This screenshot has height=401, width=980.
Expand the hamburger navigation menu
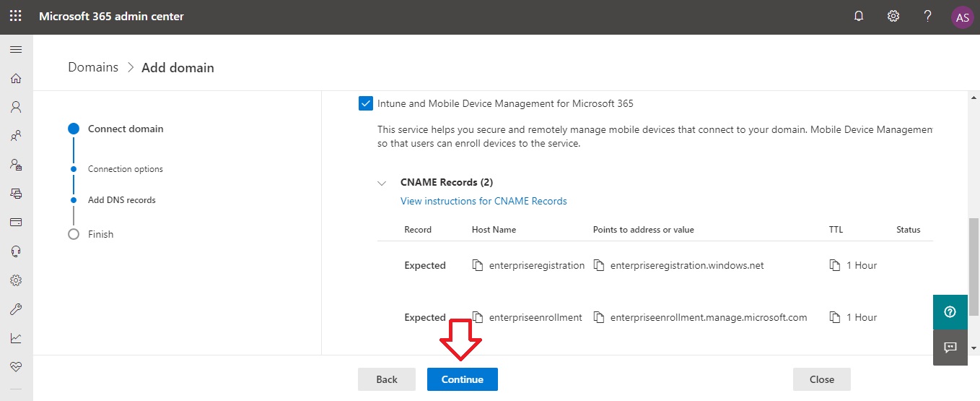click(x=16, y=49)
